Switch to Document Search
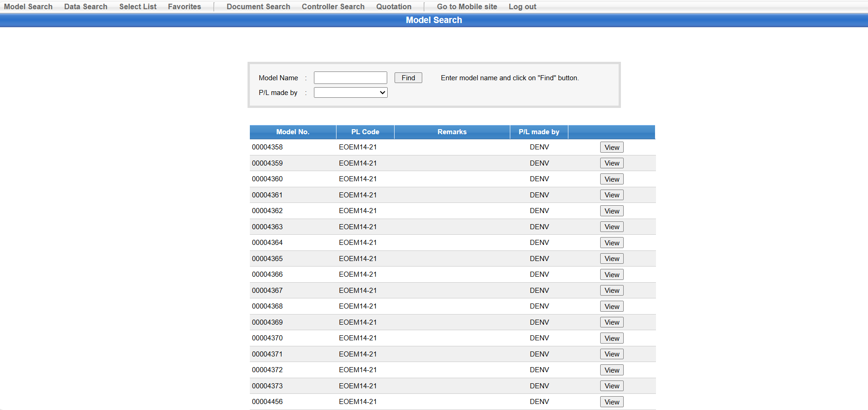The width and height of the screenshot is (868, 410). point(258,6)
